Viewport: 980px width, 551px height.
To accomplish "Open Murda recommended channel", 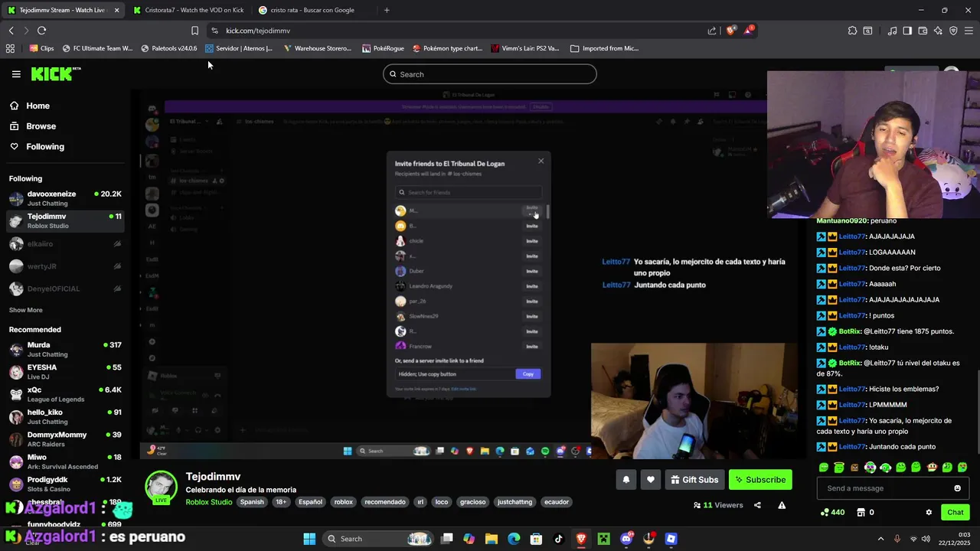I will point(66,349).
